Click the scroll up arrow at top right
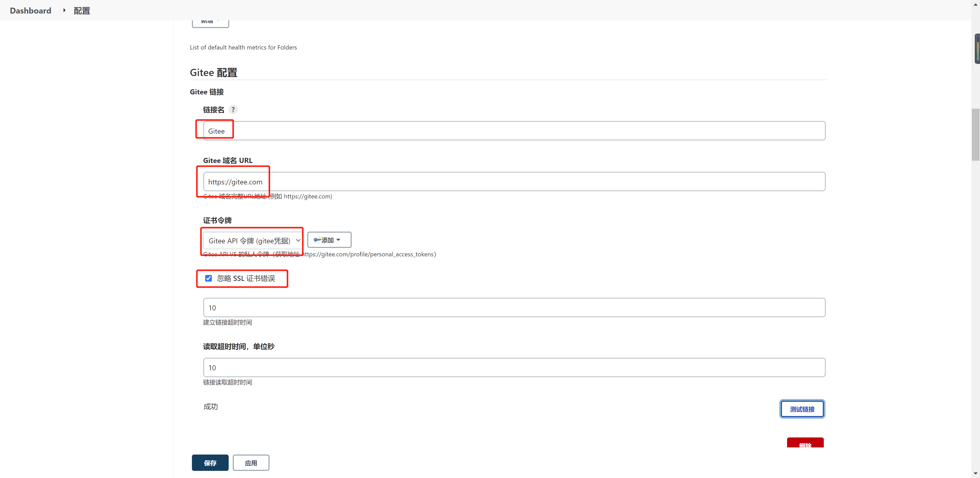The image size is (980, 478). click(x=975, y=4)
